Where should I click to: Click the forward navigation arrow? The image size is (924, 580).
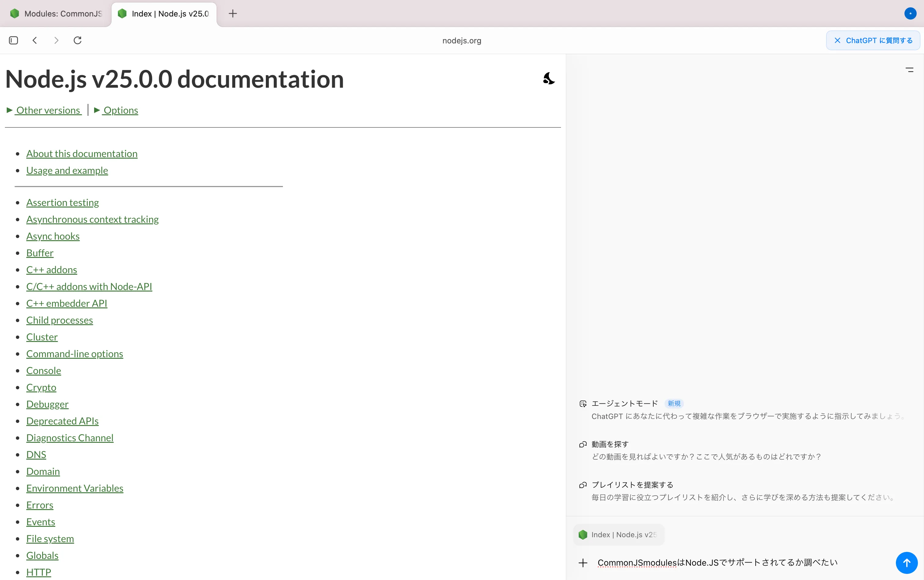pos(57,40)
